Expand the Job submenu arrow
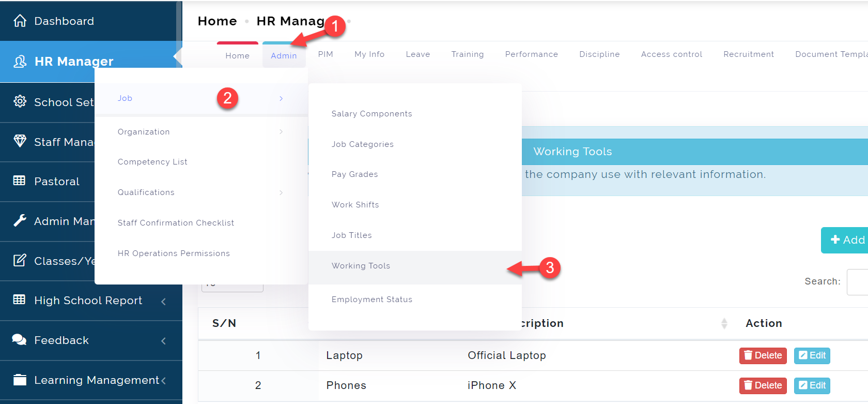The height and width of the screenshot is (404, 868). point(281,98)
